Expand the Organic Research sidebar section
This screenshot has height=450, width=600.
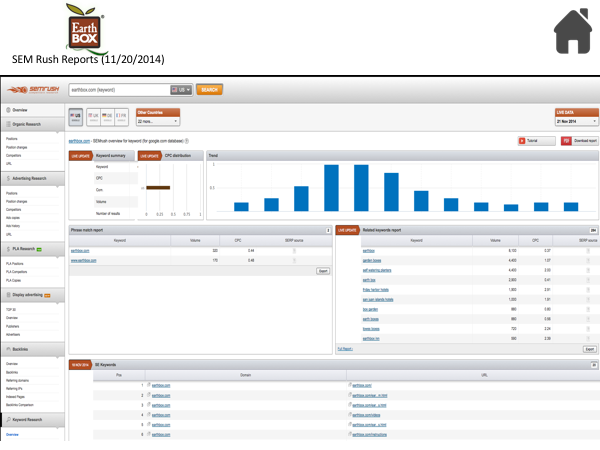(32, 124)
